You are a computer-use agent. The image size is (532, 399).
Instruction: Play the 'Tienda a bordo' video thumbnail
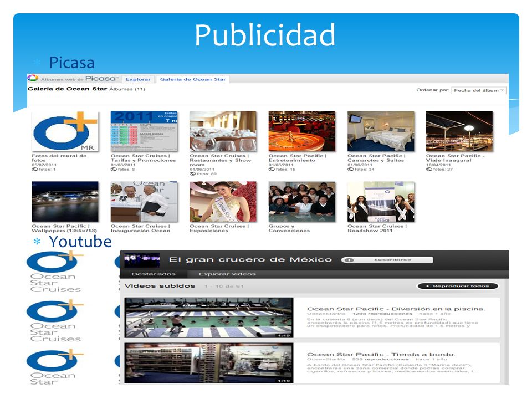click(209, 363)
